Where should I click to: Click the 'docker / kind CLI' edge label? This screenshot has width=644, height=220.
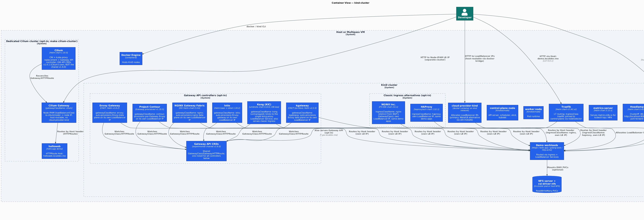(256, 27)
